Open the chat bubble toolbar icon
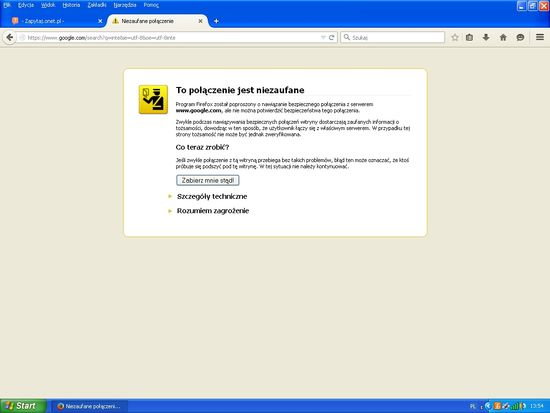Viewport: 550px width, 413px height. coord(520,38)
